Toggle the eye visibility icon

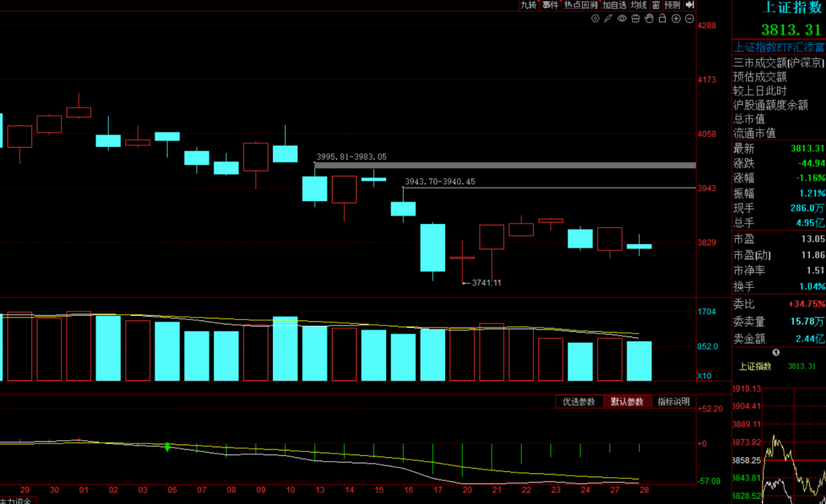click(622, 18)
